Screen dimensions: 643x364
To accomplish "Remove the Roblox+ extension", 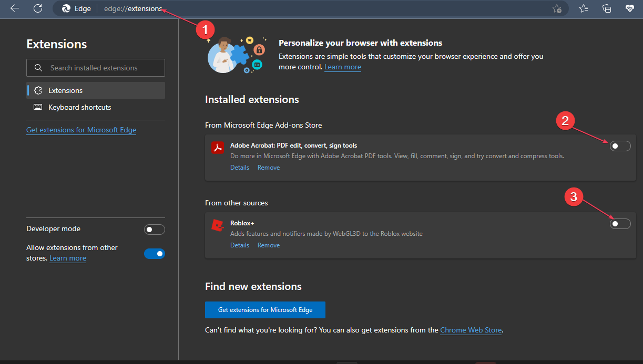I will (269, 245).
